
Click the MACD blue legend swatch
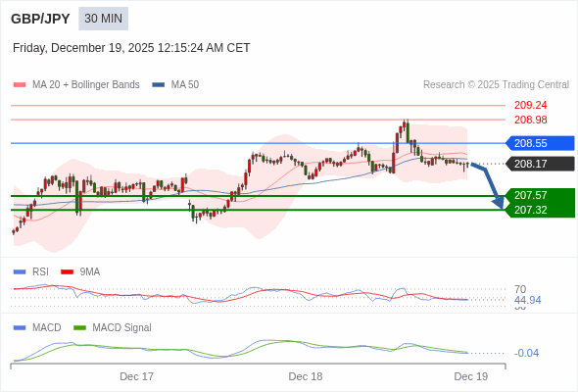pyautogui.click(x=20, y=328)
